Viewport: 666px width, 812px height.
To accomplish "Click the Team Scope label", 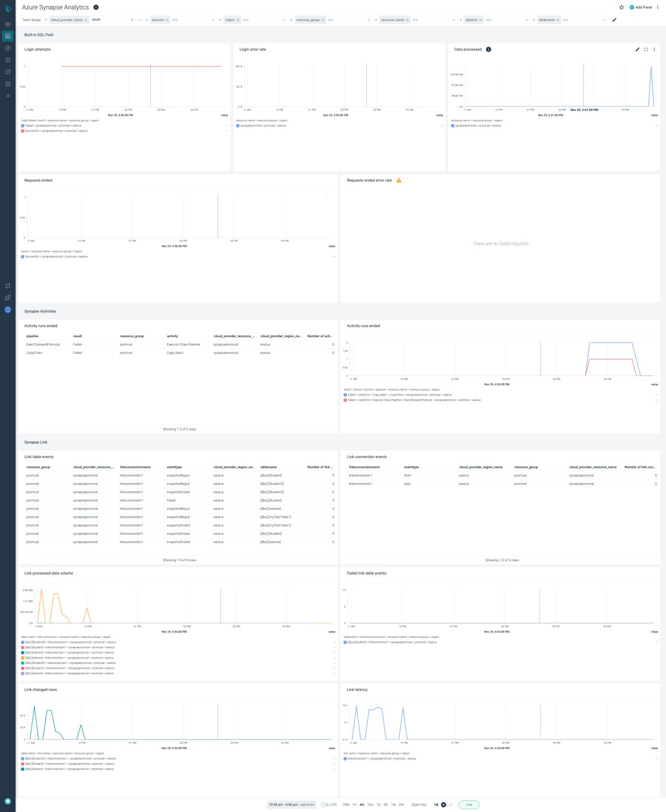I will coord(31,20).
